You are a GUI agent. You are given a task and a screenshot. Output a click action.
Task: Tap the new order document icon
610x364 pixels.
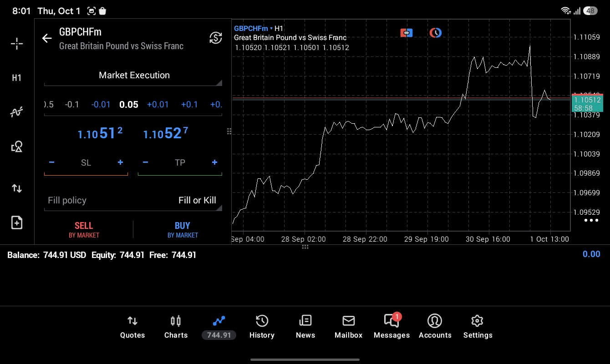pyautogui.click(x=17, y=222)
